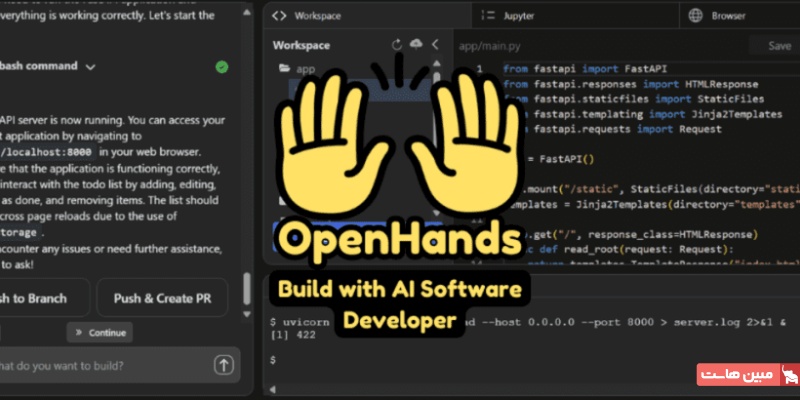The height and width of the screenshot is (400, 800).
Task: Click the Save button in editor
Action: (x=779, y=46)
